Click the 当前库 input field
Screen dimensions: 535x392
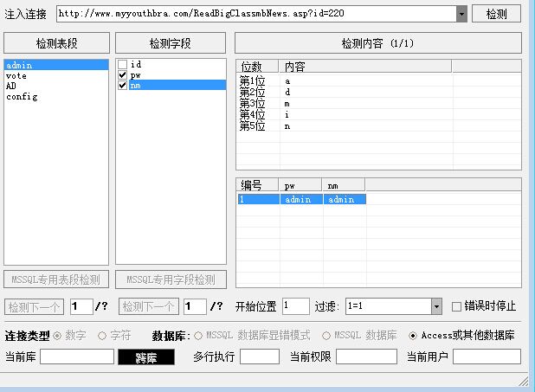(x=77, y=357)
